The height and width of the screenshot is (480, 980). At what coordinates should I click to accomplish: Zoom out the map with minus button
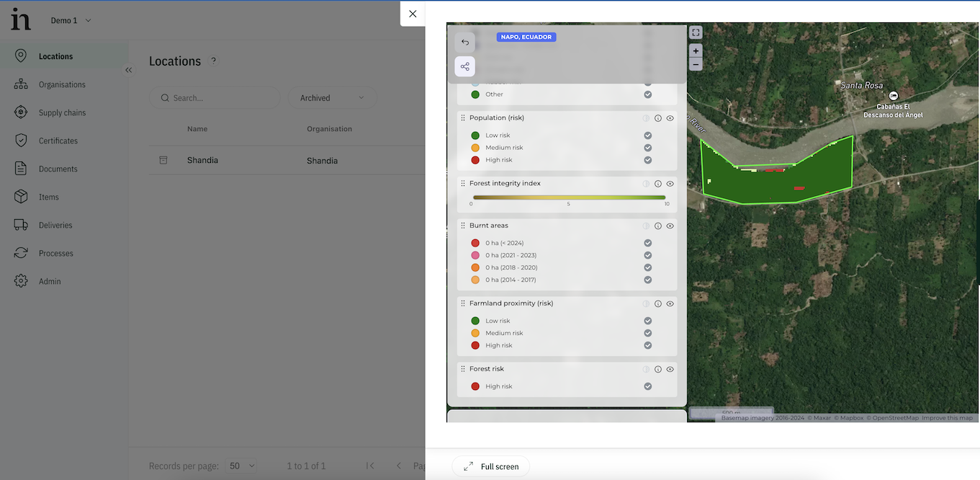coord(696,64)
